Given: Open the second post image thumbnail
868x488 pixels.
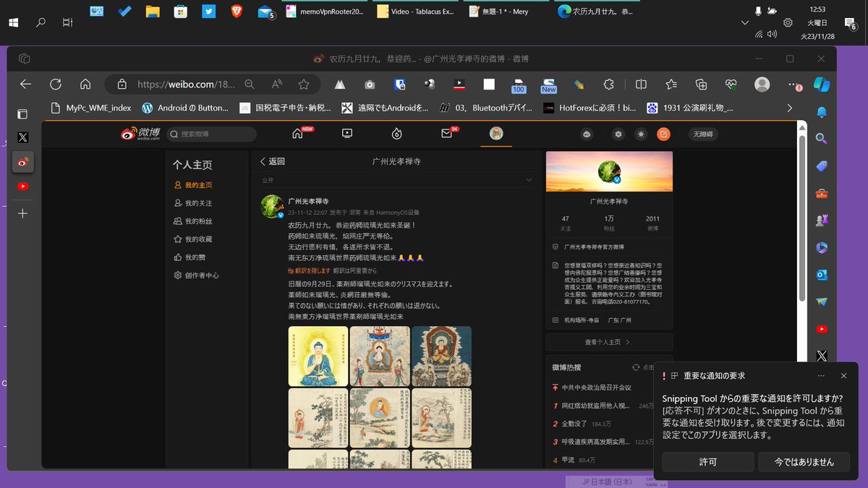Looking at the screenshot, I should click(380, 356).
